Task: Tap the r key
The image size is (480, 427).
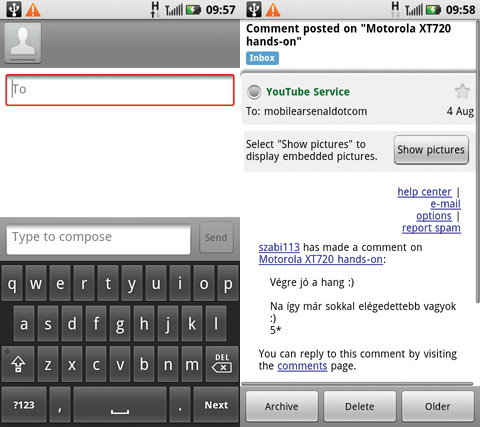Action: [x=84, y=283]
